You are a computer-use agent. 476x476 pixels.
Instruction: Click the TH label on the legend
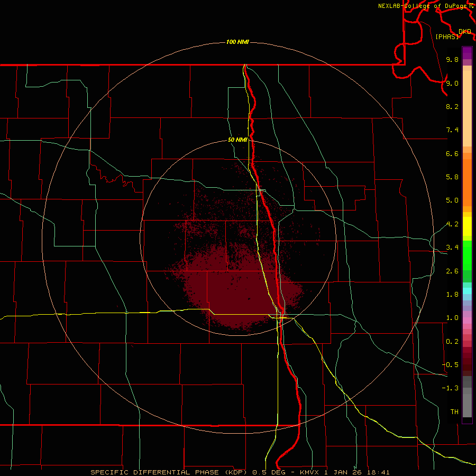pyautogui.click(x=454, y=412)
